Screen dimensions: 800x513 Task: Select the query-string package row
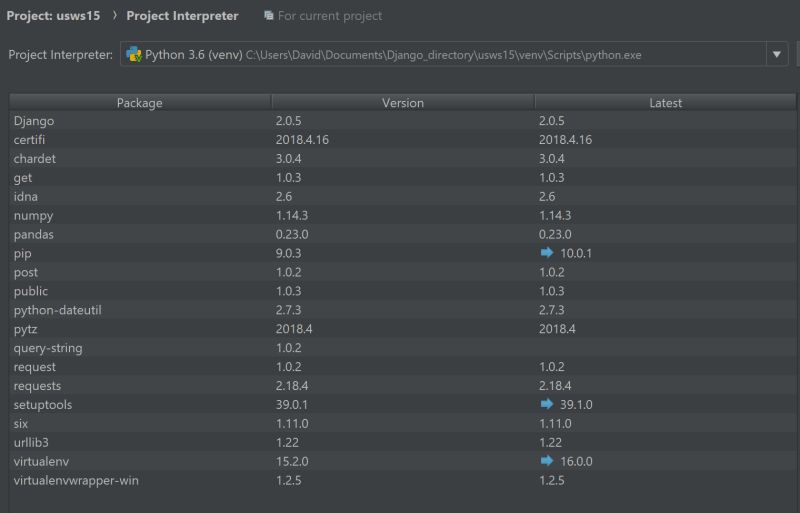coord(403,348)
